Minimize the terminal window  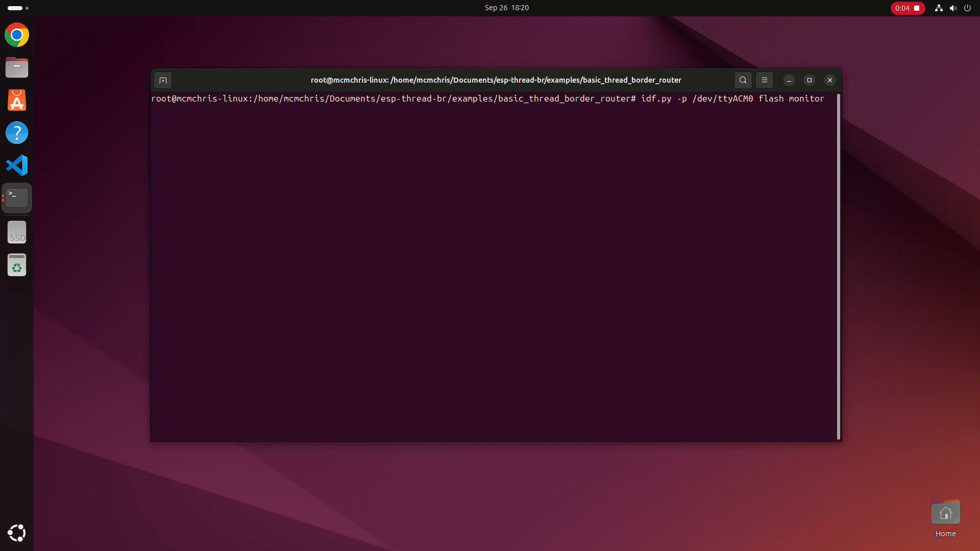[x=789, y=80]
